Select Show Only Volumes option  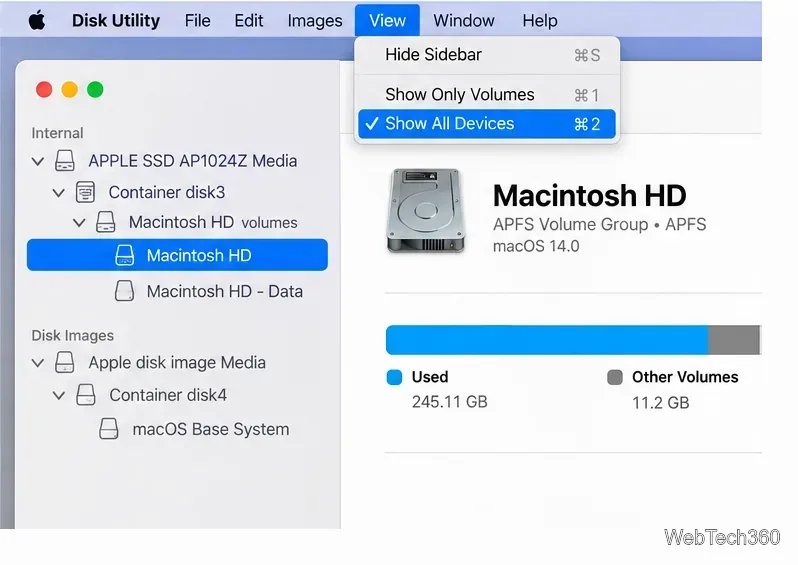coord(487,95)
